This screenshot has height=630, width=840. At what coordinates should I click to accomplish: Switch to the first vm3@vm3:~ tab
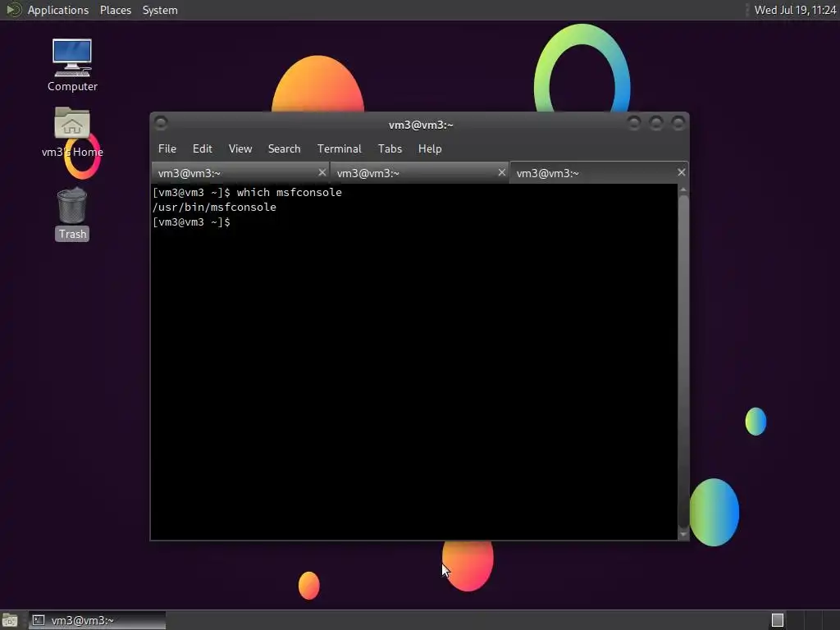pyautogui.click(x=240, y=173)
